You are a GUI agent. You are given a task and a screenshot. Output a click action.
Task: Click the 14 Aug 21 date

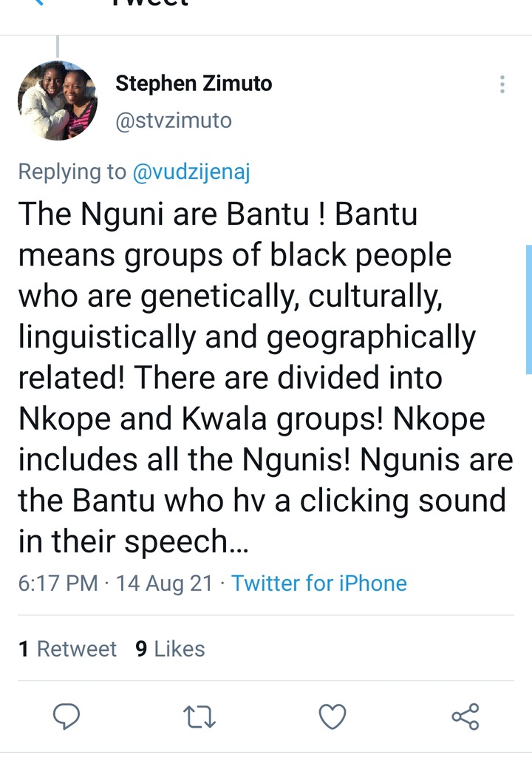pyautogui.click(x=164, y=583)
